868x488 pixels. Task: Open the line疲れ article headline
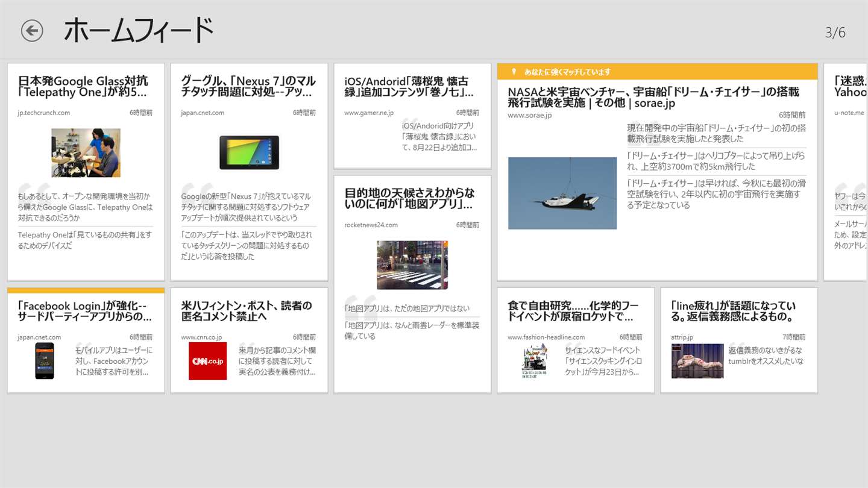point(733,311)
